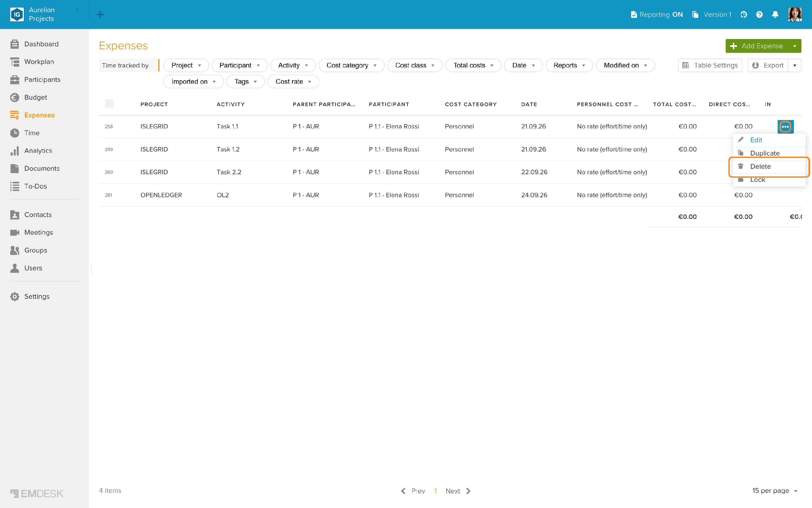Click the three-dots action button for row 258

(785, 127)
